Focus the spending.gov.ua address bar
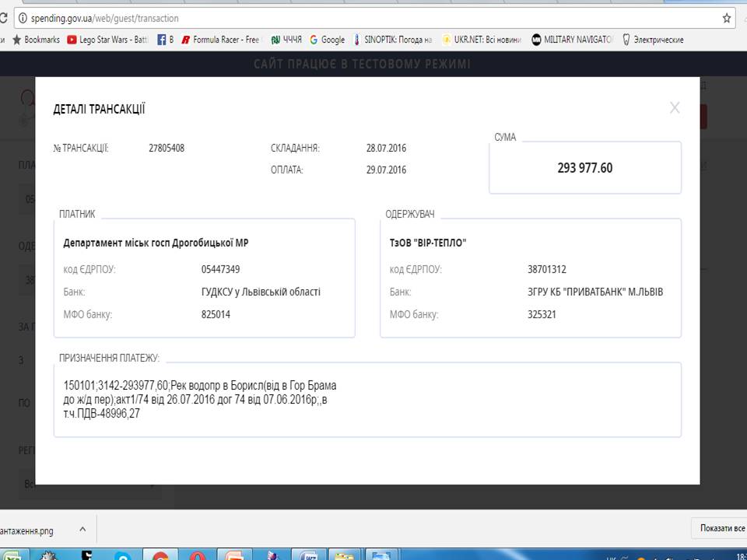 coord(372,18)
